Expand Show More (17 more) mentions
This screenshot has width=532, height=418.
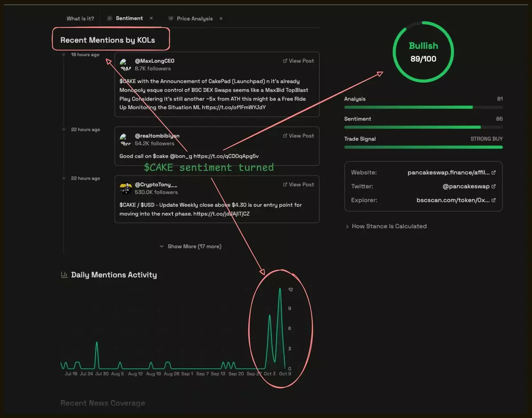(x=190, y=246)
